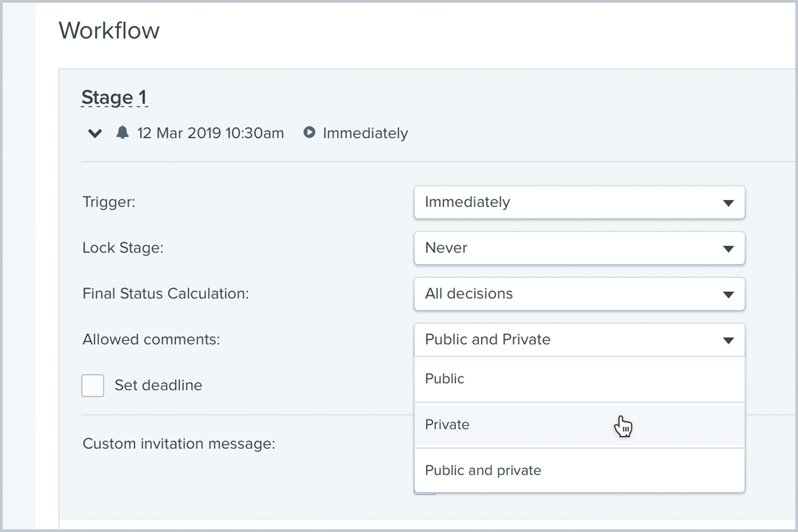Image resolution: width=798 pixels, height=532 pixels.
Task: Open the Final Status Calculation dropdown
Action: point(579,294)
